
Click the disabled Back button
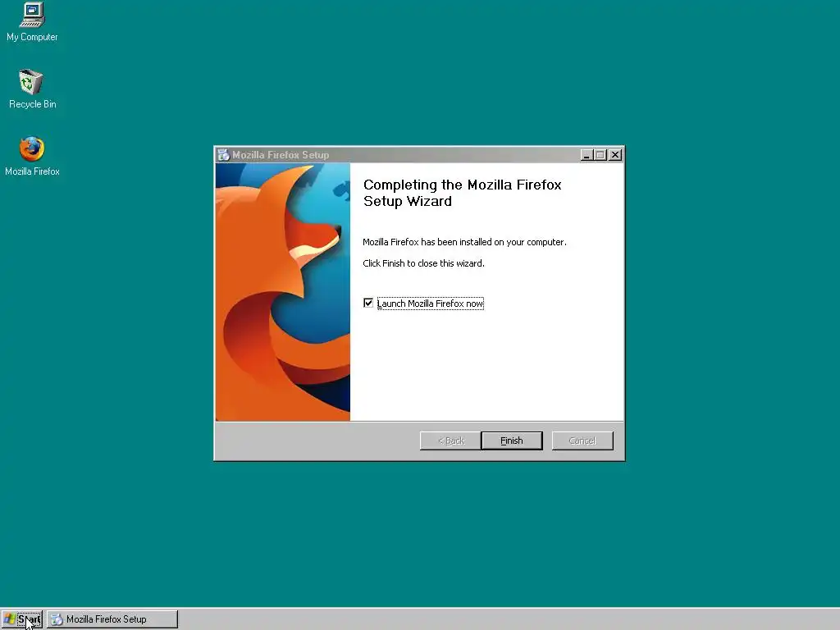pos(450,441)
